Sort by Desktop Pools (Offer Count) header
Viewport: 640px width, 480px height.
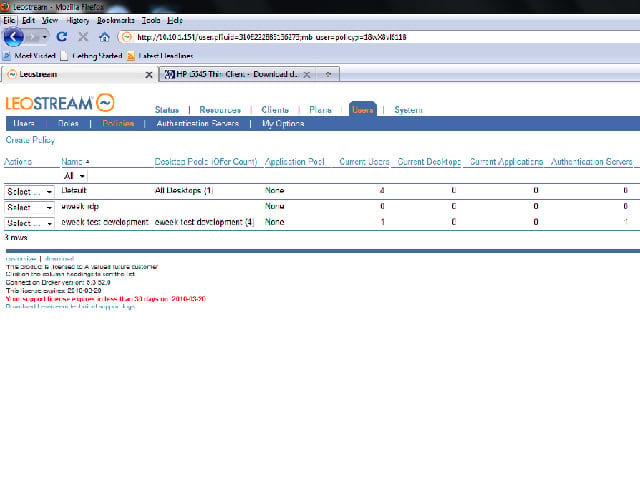tap(206, 162)
